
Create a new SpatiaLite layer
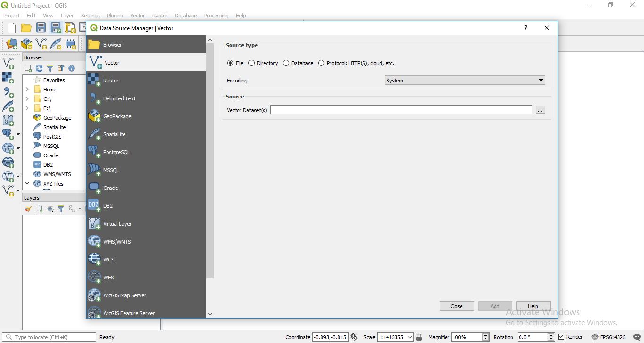(57, 43)
